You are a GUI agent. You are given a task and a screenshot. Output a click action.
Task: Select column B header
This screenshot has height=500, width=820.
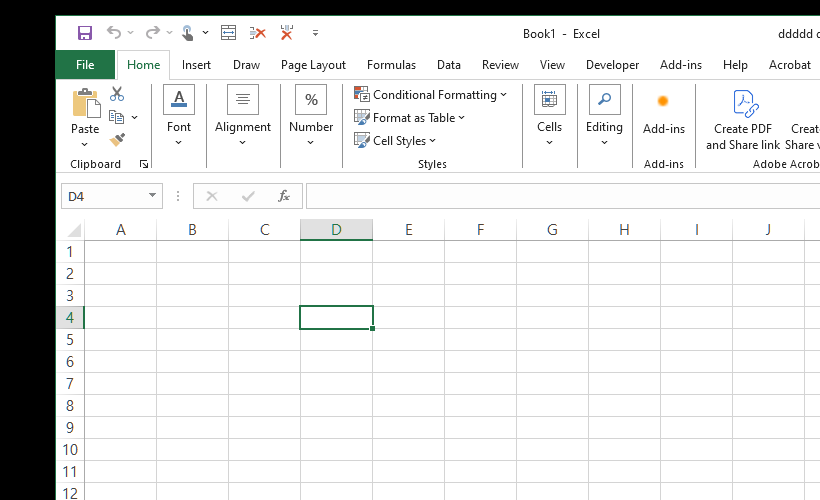[192, 230]
